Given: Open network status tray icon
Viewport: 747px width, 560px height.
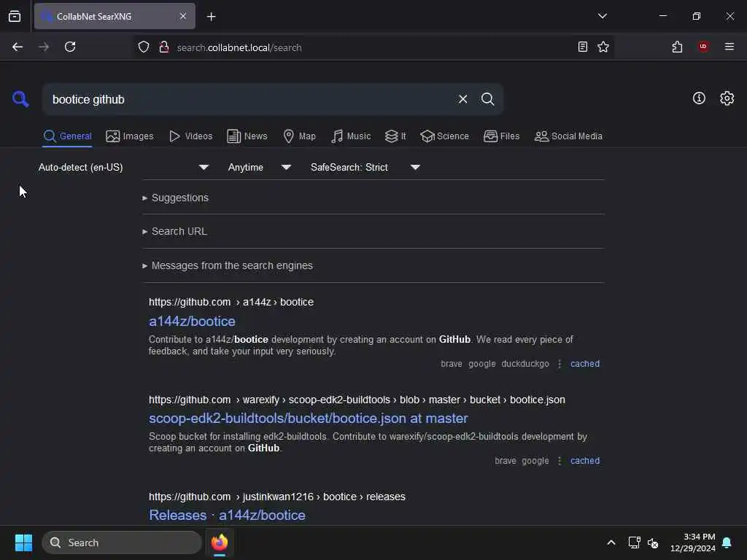Looking at the screenshot, I should click(634, 542).
